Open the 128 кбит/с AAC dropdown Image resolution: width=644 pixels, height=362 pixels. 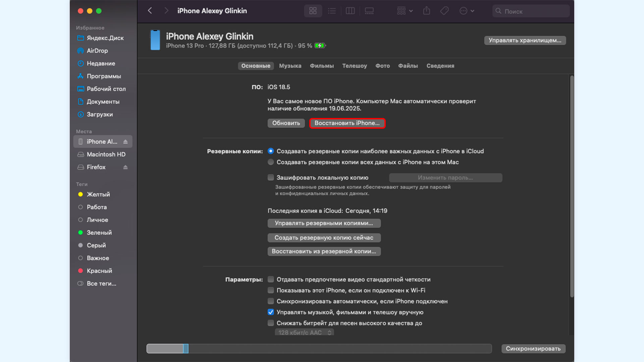304,333
